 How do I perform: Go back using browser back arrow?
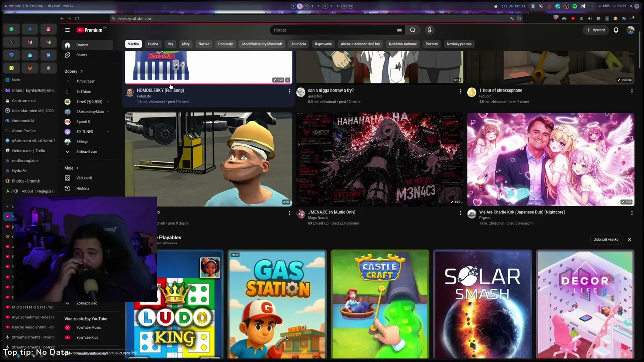pos(62,19)
